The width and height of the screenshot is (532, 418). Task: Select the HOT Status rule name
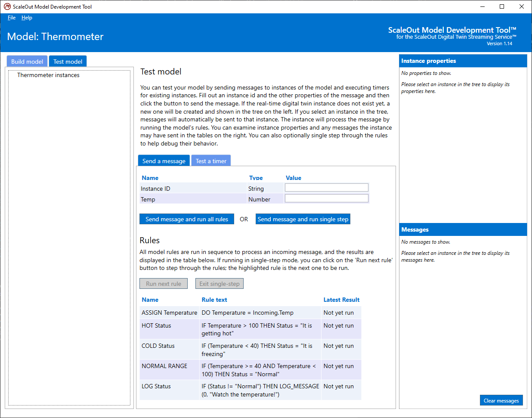pyautogui.click(x=156, y=325)
